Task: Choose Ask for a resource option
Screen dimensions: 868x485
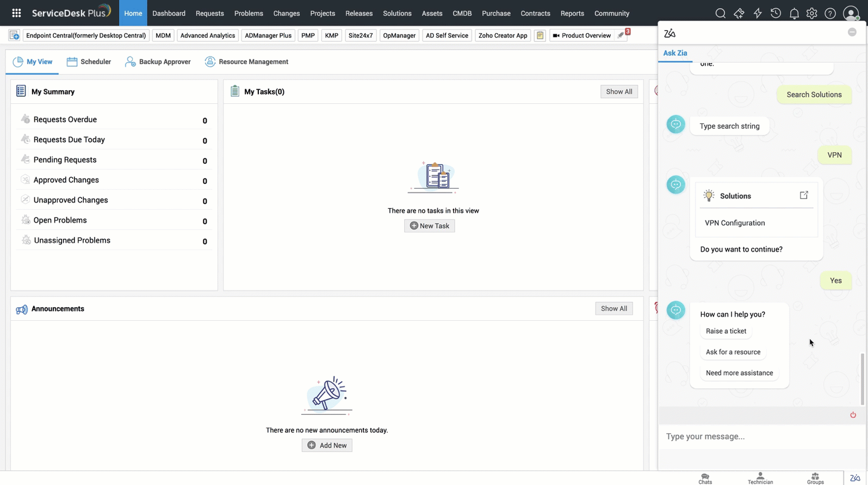Action: (x=733, y=352)
